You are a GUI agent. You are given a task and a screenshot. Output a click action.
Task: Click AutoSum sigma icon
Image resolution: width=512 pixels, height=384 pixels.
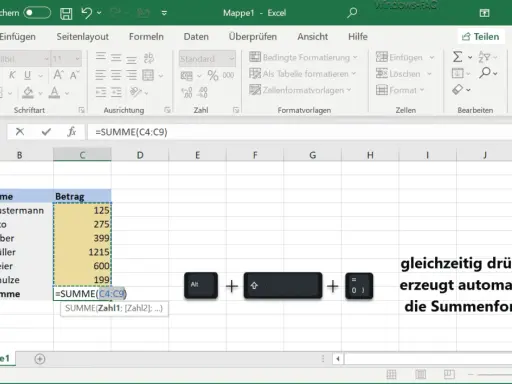click(x=458, y=57)
